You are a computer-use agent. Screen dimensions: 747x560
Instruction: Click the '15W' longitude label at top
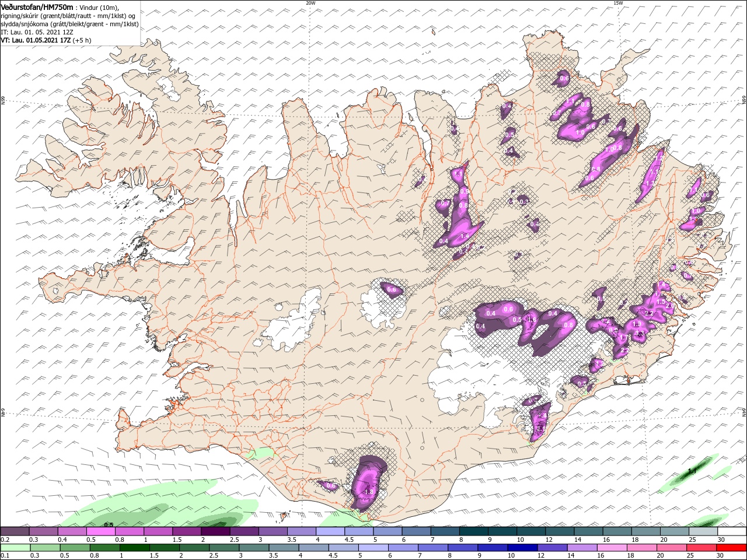pos(618,3)
